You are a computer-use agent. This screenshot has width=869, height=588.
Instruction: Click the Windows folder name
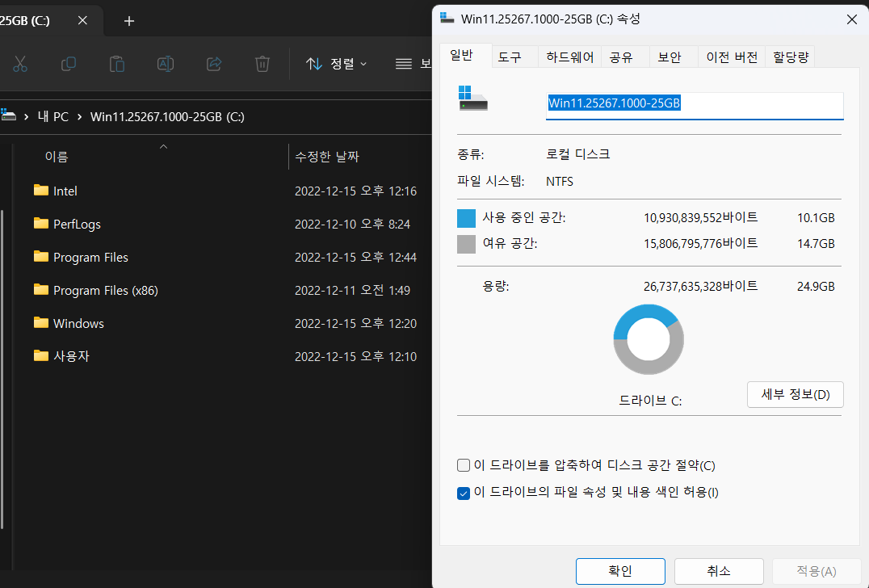click(x=78, y=324)
